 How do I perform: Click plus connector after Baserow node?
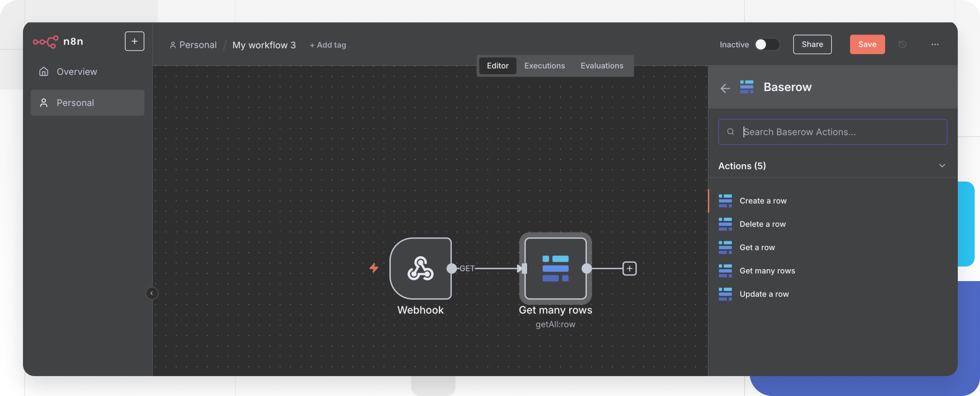point(629,268)
